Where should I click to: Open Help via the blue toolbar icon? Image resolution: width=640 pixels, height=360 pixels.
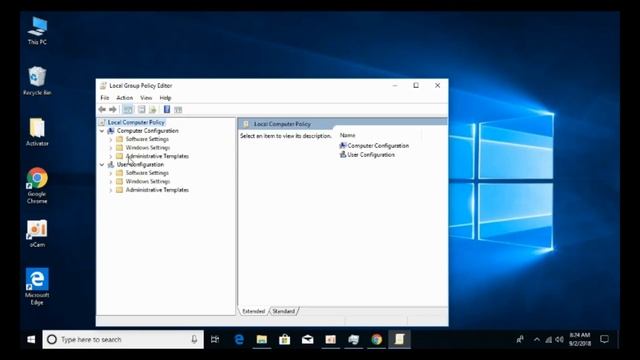point(167,109)
